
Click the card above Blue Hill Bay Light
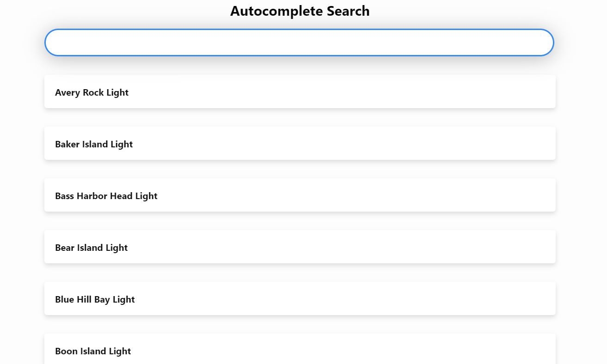click(300, 247)
